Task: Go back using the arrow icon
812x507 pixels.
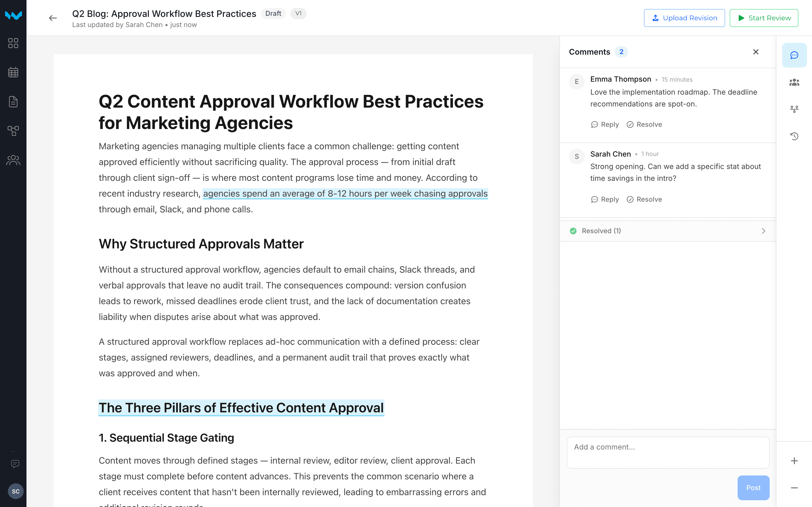Action: pos(53,18)
